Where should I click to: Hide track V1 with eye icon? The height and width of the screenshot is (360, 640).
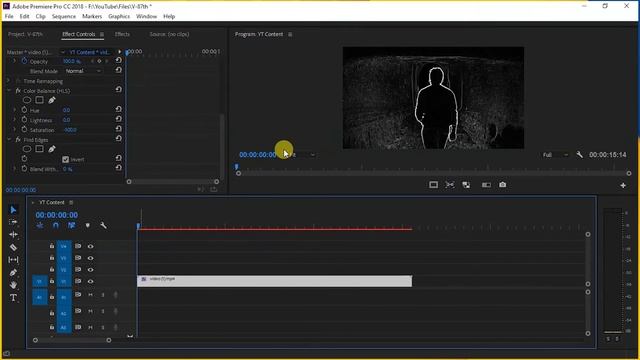[90, 281]
